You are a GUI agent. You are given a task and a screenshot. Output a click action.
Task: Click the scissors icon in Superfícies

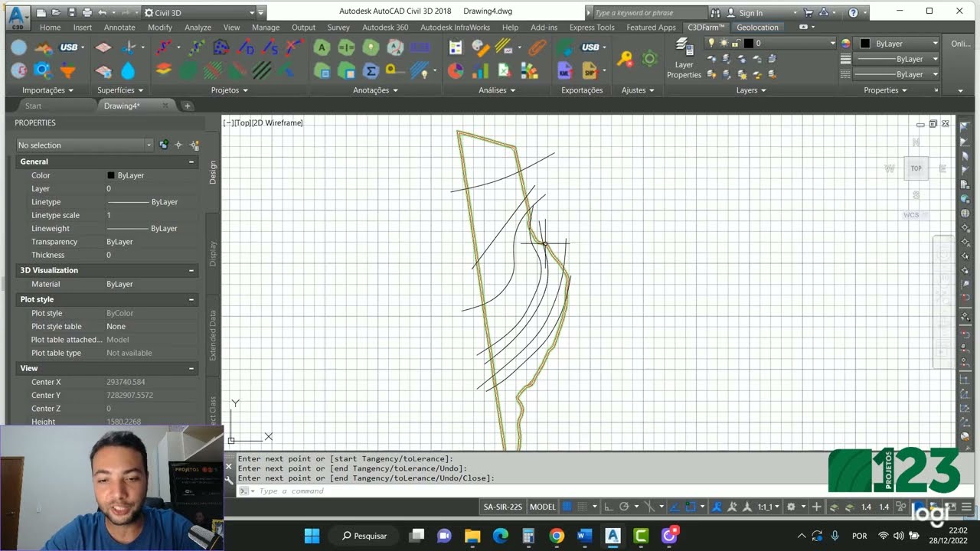[128, 47]
